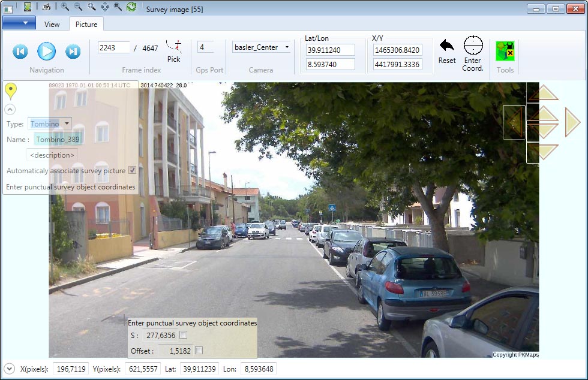Click the longitude field 8.593740

pyautogui.click(x=330, y=65)
